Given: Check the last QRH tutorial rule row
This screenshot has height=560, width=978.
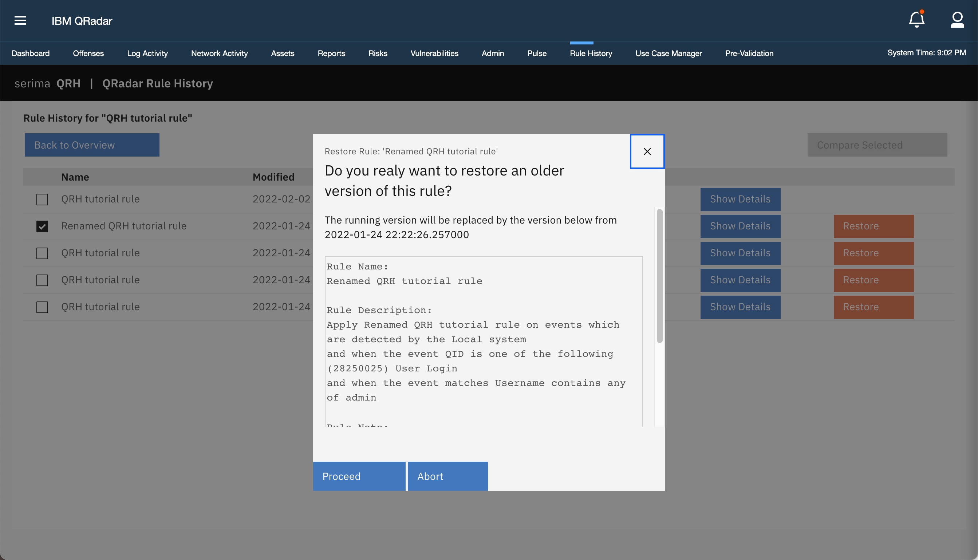Looking at the screenshot, I should point(42,307).
